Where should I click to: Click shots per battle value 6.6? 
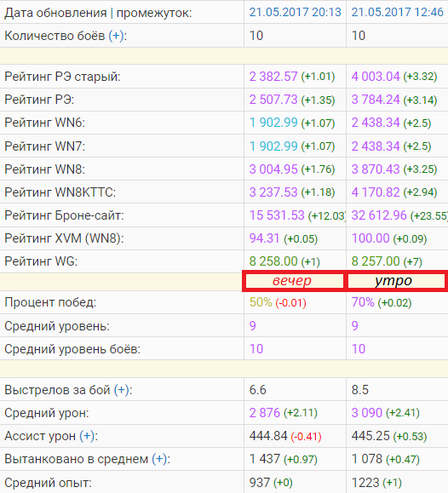tap(258, 390)
